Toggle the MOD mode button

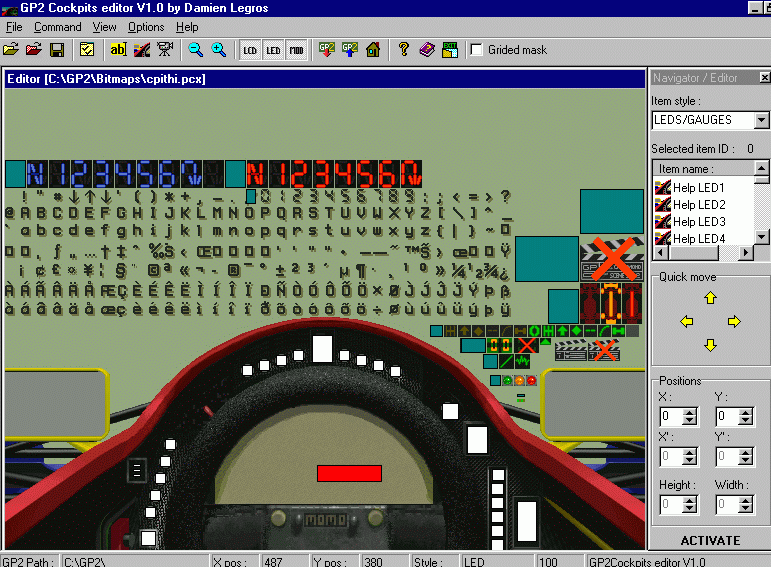point(297,49)
